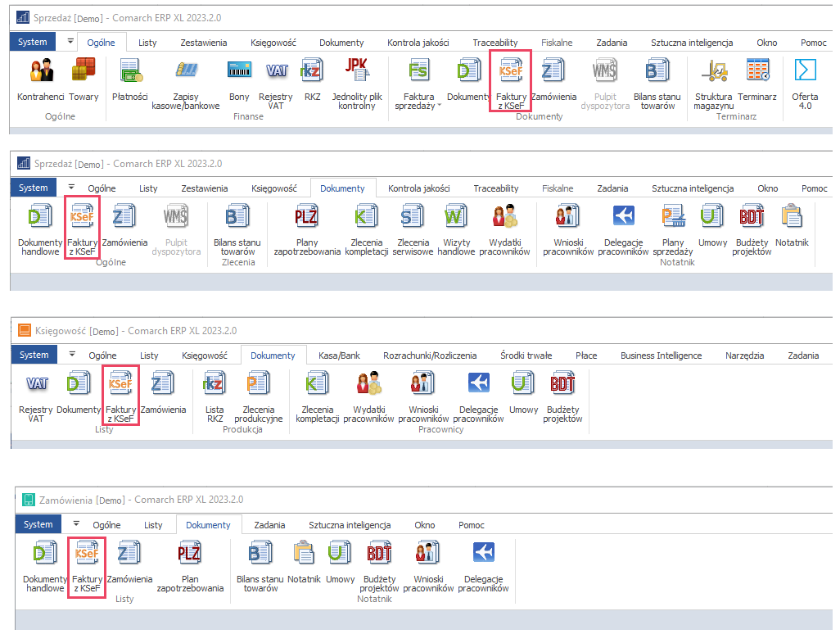Click System button in the Zamówienia window

(x=38, y=524)
